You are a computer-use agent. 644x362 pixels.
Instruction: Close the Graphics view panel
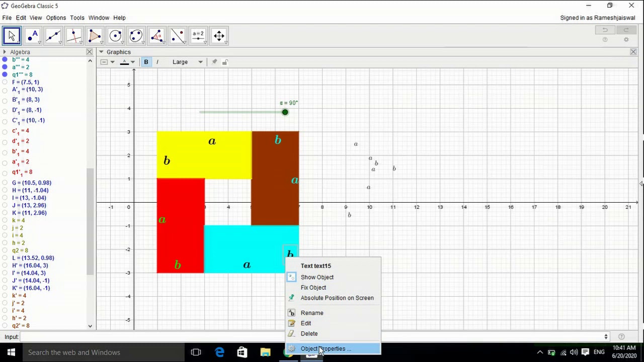pos(633,52)
